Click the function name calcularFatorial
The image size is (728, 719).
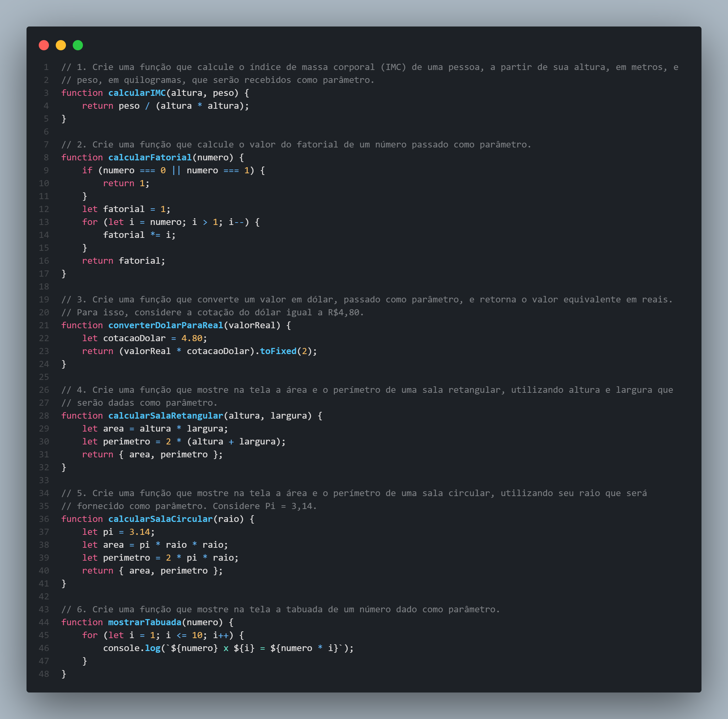tap(150, 157)
